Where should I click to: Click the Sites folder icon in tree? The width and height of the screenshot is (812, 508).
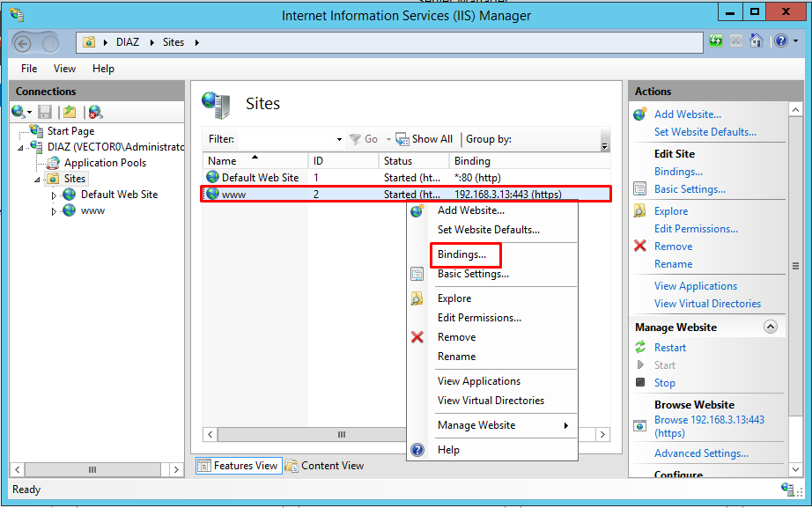53,179
